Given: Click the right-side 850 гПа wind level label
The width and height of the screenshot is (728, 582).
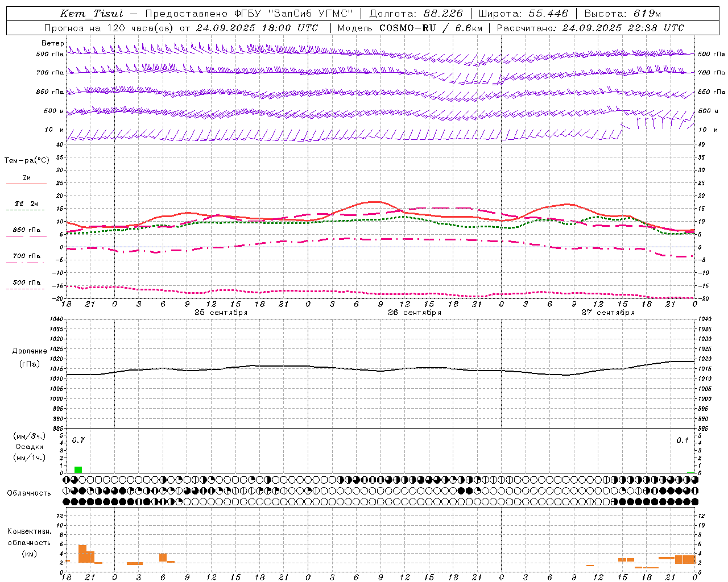Looking at the screenshot, I should coord(712,92).
